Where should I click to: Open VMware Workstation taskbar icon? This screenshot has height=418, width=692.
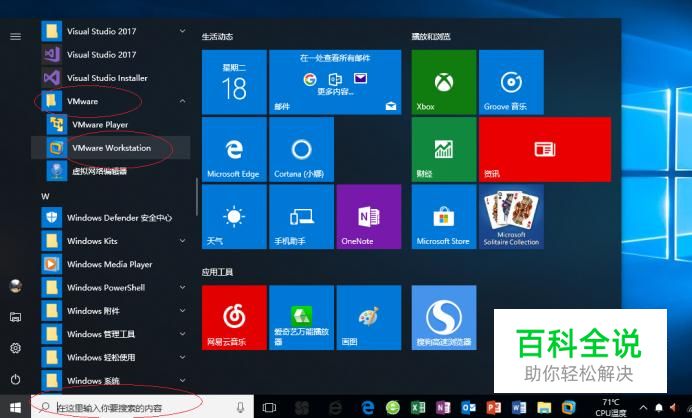(569, 407)
